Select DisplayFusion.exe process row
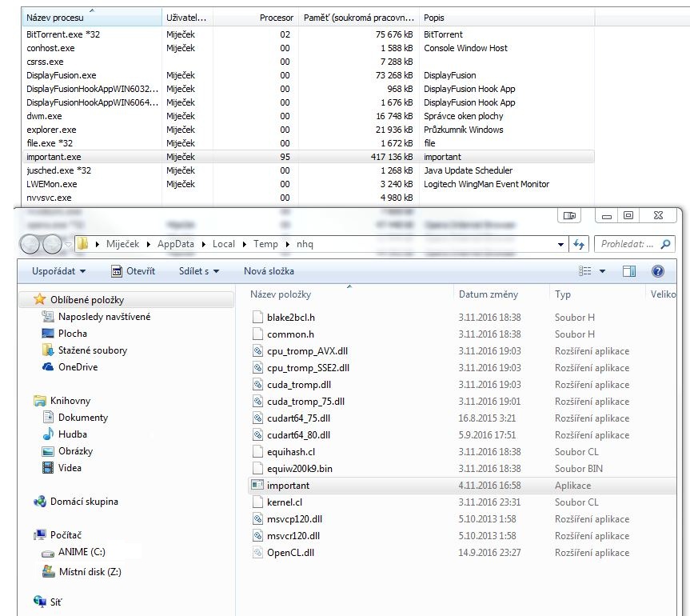This screenshot has width=690, height=616. click(309, 75)
